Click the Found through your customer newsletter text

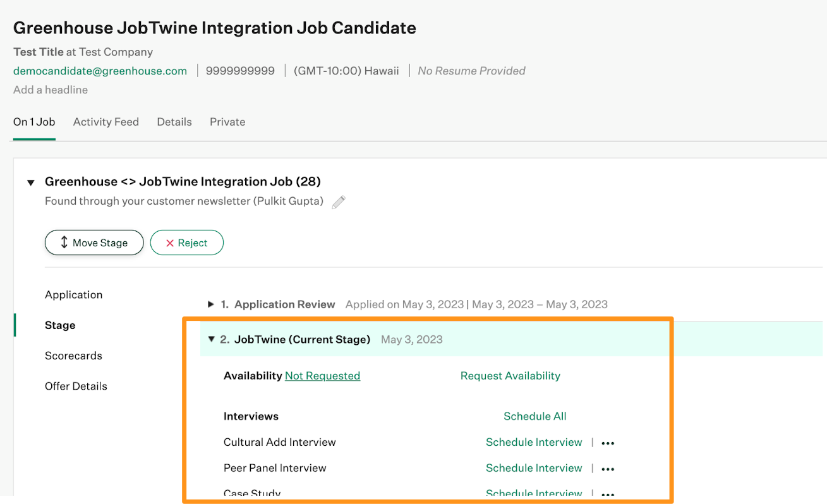point(184,201)
